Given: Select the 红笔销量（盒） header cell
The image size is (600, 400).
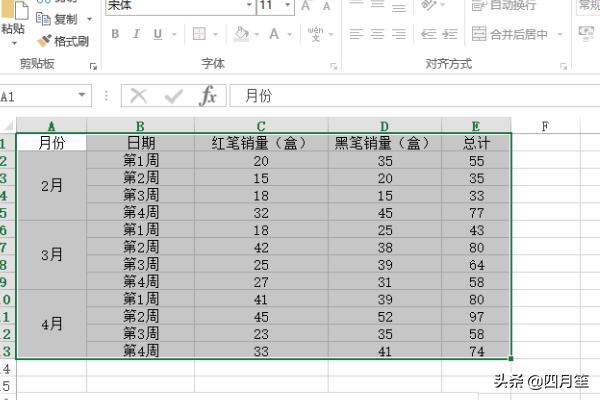Looking at the screenshot, I should pyautogui.click(x=261, y=143).
